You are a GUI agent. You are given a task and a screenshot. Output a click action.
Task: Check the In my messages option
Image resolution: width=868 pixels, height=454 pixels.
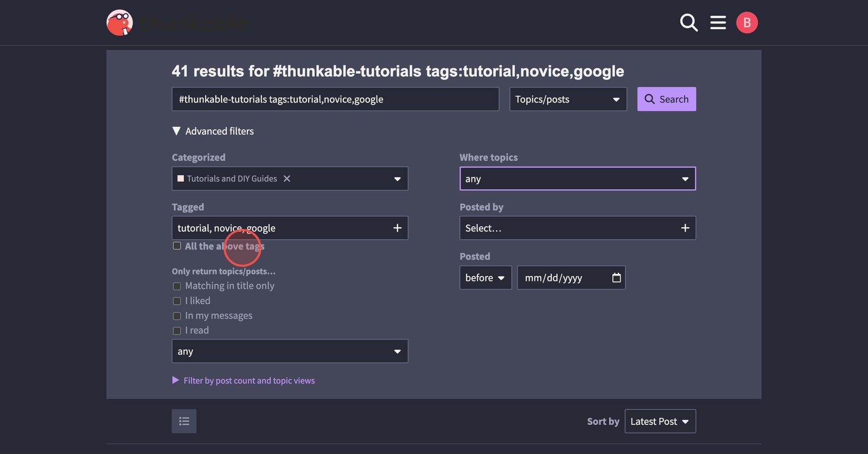point(177,316)
